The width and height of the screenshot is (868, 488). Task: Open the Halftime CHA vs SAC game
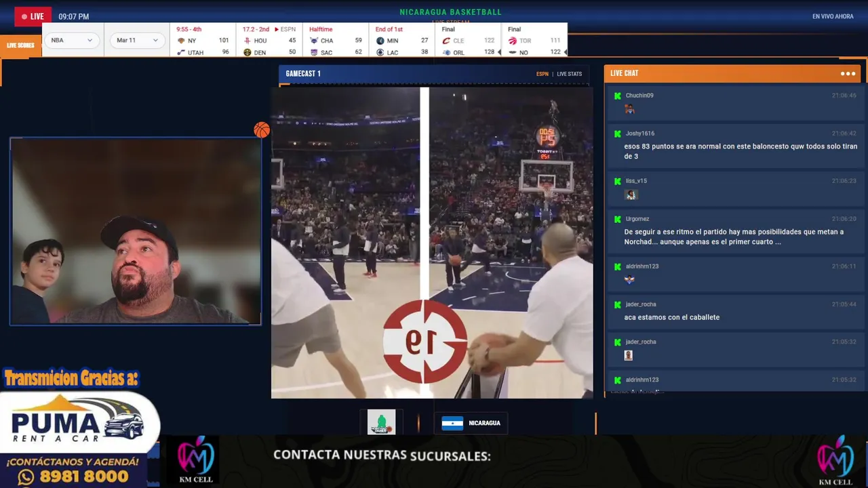[321, 29]
